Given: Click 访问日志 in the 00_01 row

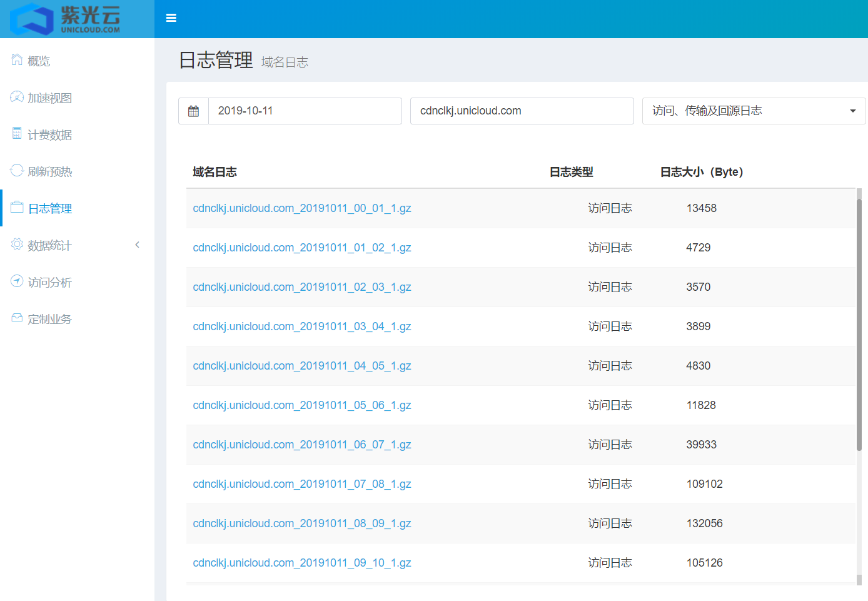Looking at the screenshot, I should 610,208.
